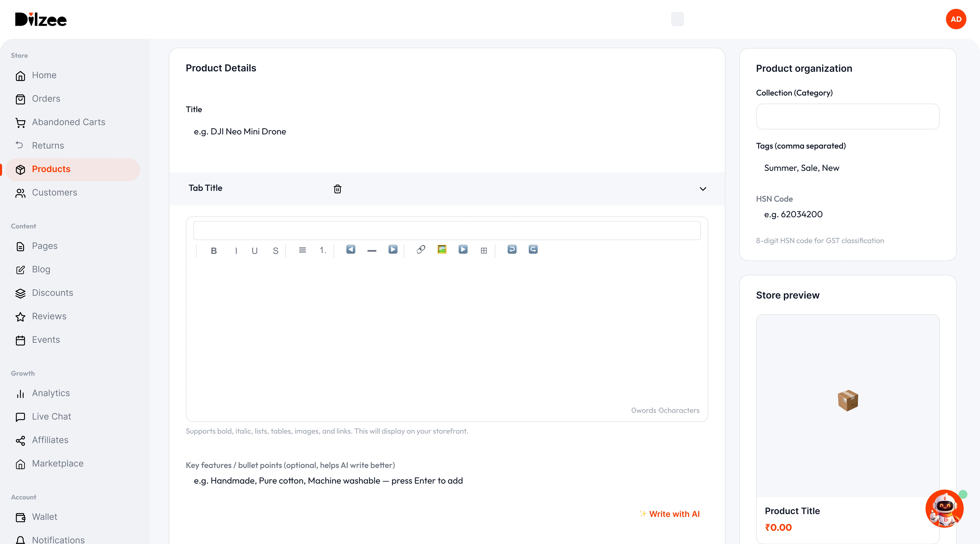Viewport: 980px width, 544px height.
Task: Click the Affiliates share icon
Action: coord(21,441)
